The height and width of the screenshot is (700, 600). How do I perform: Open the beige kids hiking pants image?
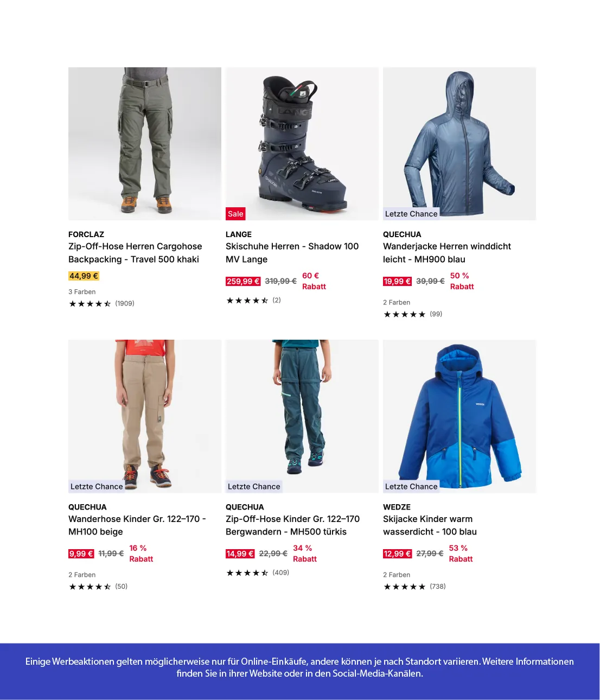[x=145, y=416]
